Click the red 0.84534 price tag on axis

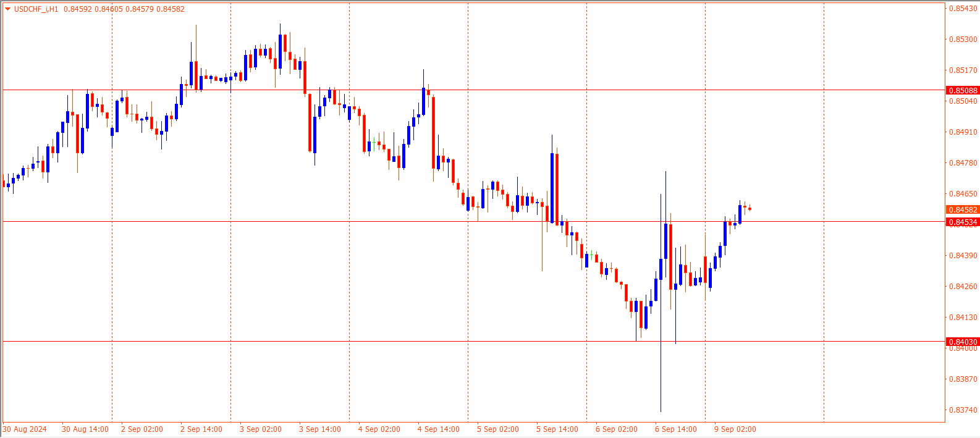coord(963,222)
